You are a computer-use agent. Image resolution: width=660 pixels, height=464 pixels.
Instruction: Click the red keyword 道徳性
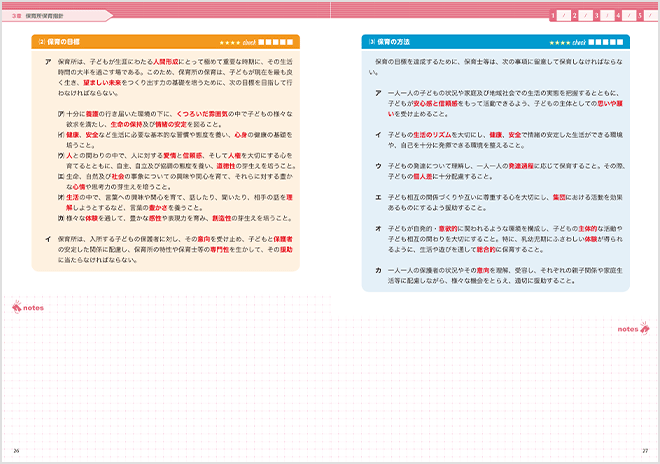coord(226,166)
